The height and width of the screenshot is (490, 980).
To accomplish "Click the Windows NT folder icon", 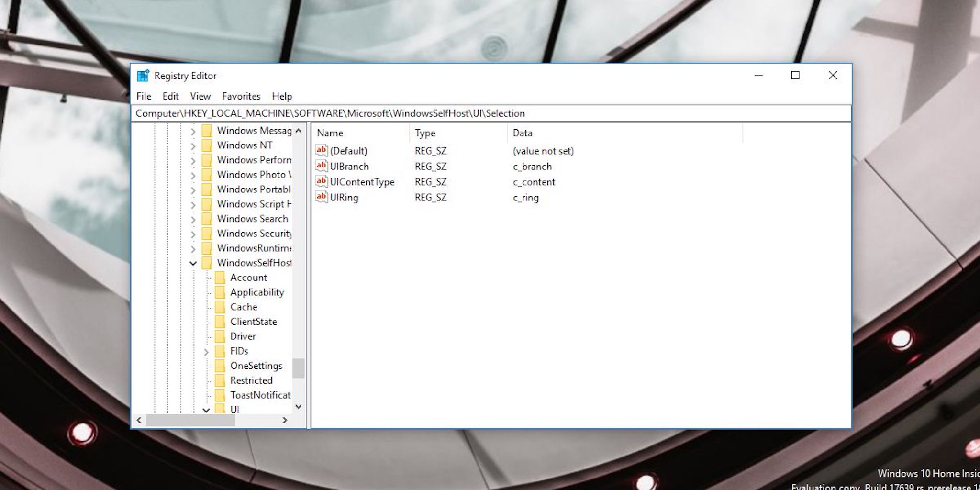I will (x=207, y=145).
